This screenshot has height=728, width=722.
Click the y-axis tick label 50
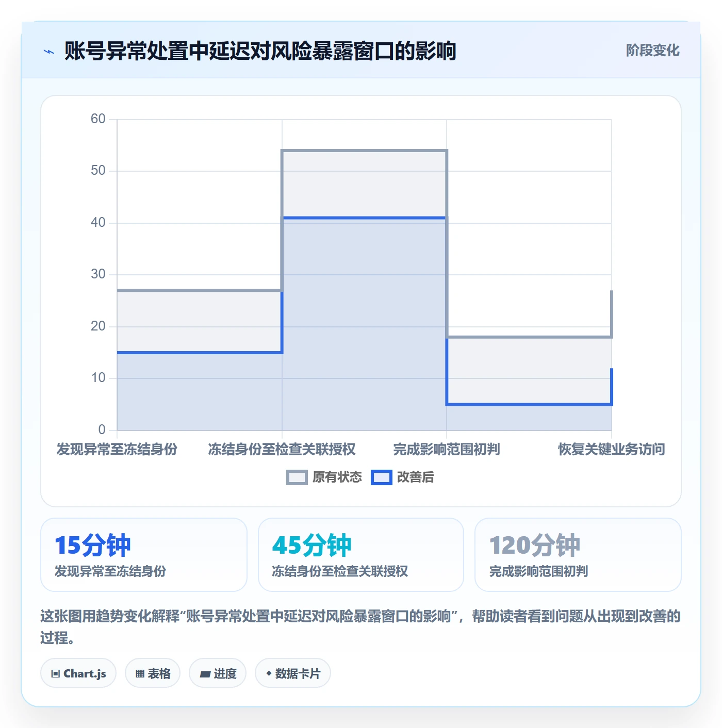pyautogui.click(x=98, y=171)
